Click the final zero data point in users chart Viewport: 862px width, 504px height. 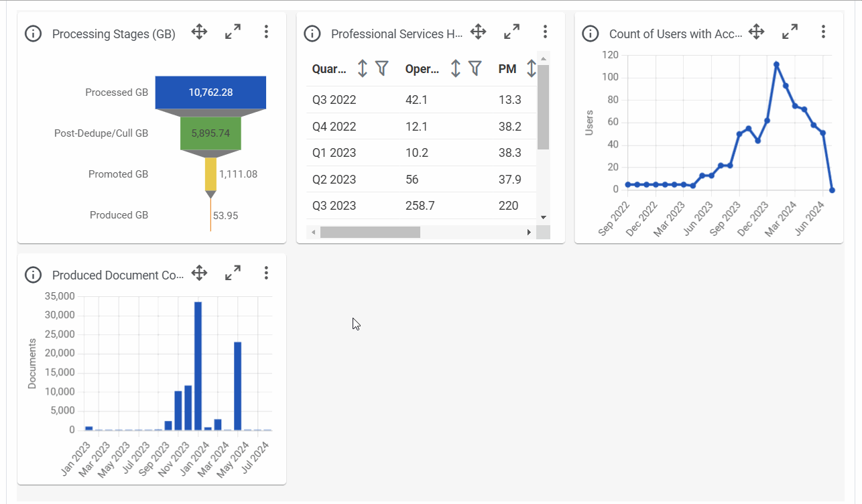tap(832, 190)
